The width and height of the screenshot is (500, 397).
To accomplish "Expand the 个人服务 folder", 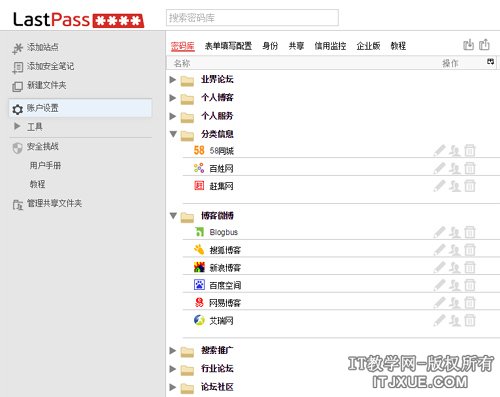I will point(173,116).
